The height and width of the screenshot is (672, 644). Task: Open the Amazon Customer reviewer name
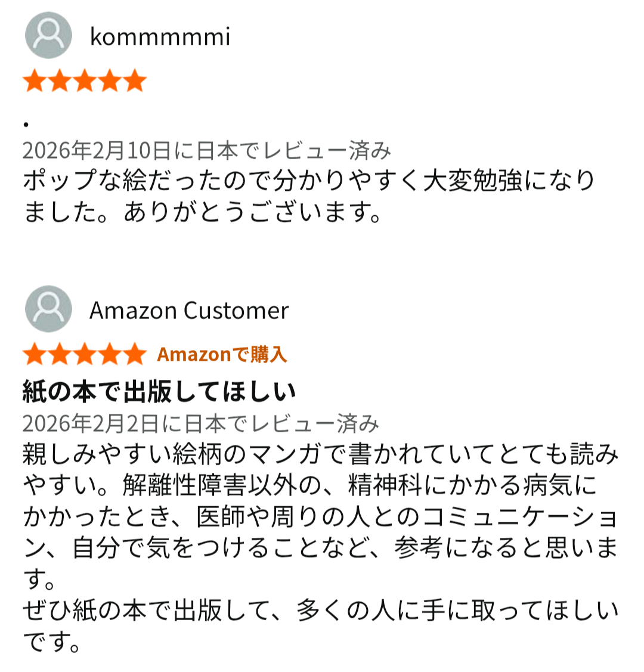tap(189, 311)
